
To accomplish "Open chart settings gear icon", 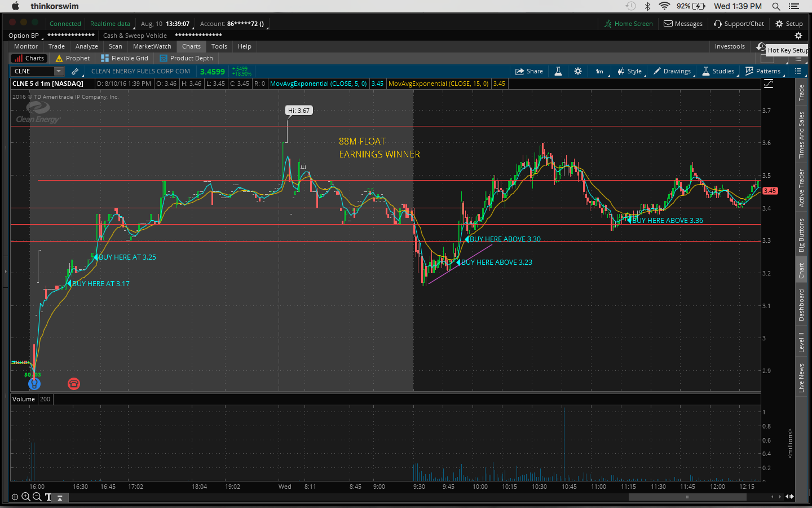I will pos(578,71).
